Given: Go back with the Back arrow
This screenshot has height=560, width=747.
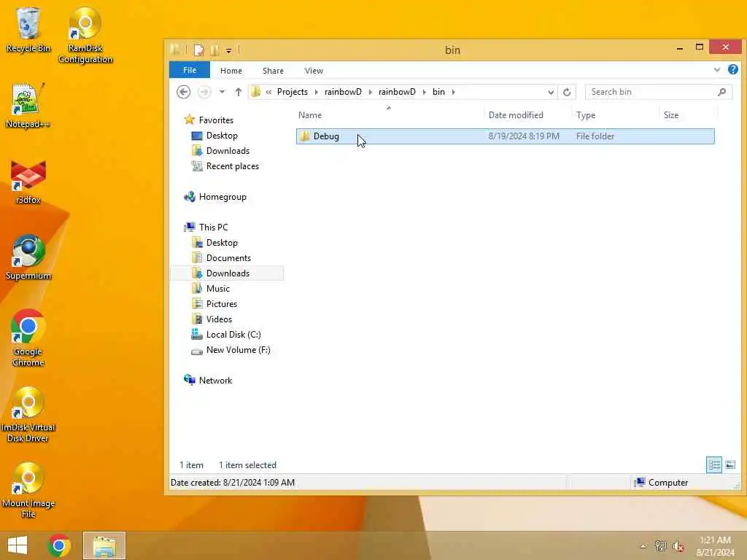Looking at the screenshot, I should 183,92.
